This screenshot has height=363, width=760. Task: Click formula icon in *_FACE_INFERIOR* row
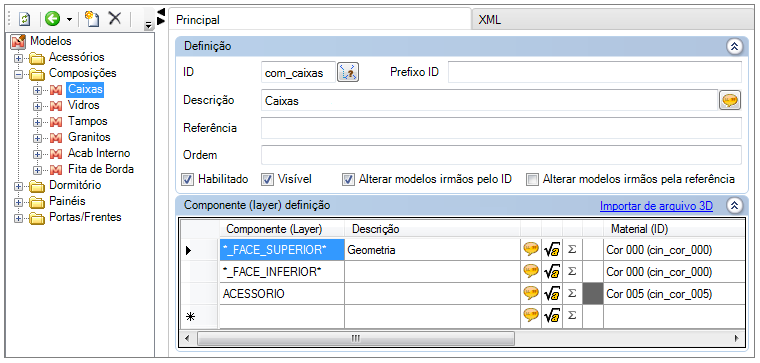click(x=552, y=271)
